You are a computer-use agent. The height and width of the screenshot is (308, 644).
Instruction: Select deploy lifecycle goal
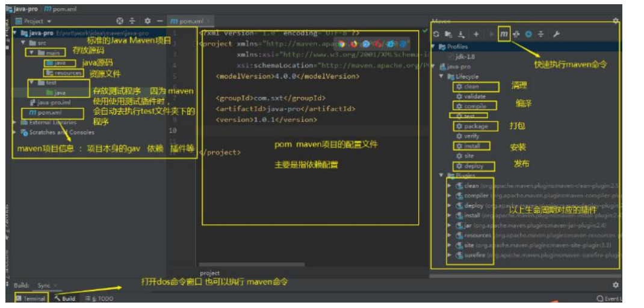[x=469, y=166]
